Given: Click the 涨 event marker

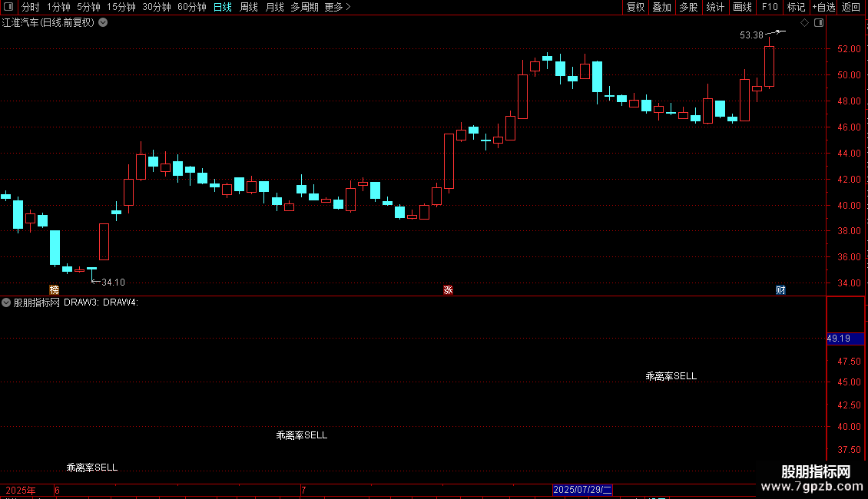Looking at the screenshot, I should pos(448,289).
